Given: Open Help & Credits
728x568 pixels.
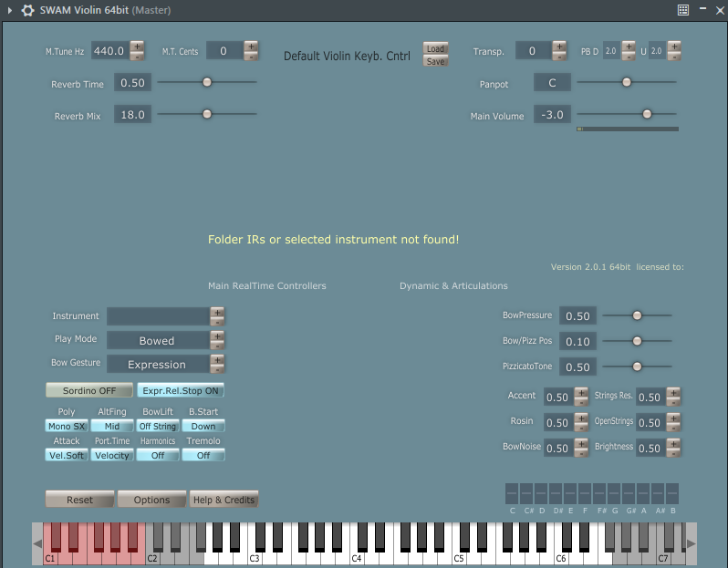Looking at the screenshot, I should coord(224,500).
